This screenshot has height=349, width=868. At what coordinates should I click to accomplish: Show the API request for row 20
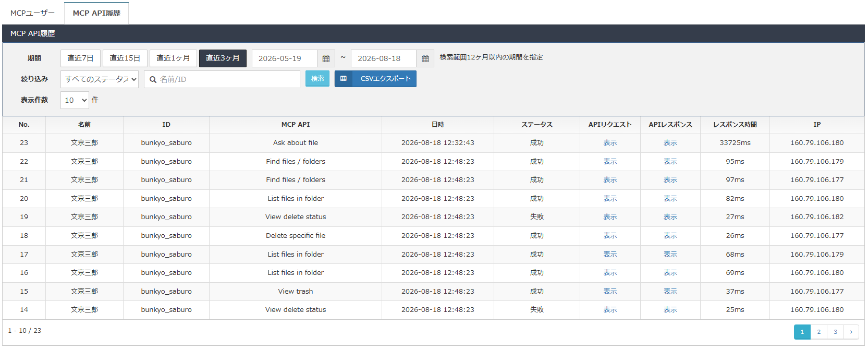tap(610, 199)
